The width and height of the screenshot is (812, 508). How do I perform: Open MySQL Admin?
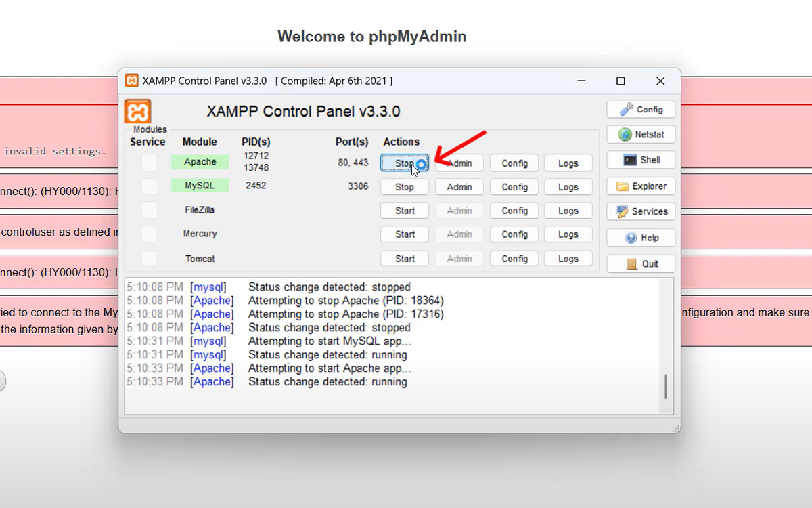[x=459, y=187]
